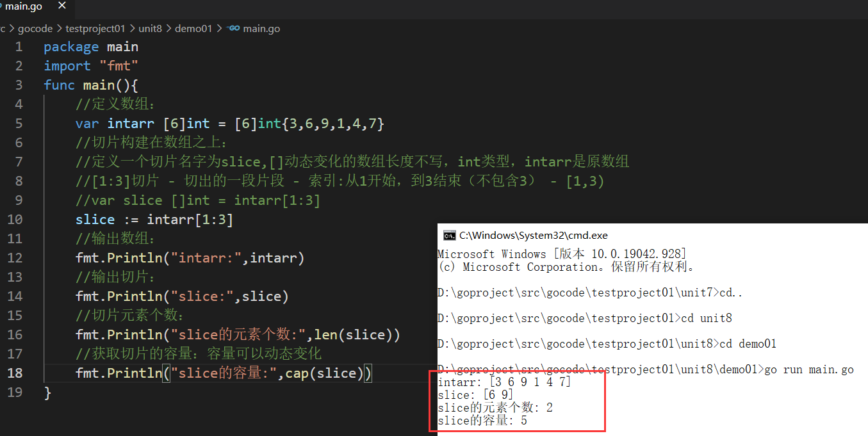Click 'slice := intarr[1:3]' statement

(154, 220)
